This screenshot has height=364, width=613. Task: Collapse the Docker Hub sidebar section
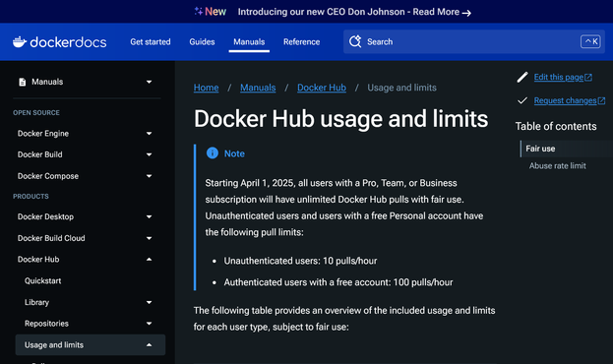point(149,259)
